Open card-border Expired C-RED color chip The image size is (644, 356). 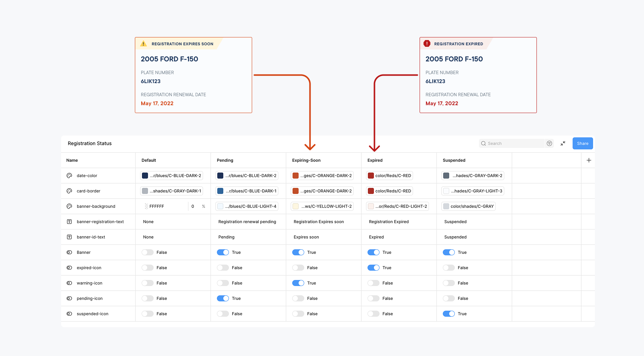point(390,191)
